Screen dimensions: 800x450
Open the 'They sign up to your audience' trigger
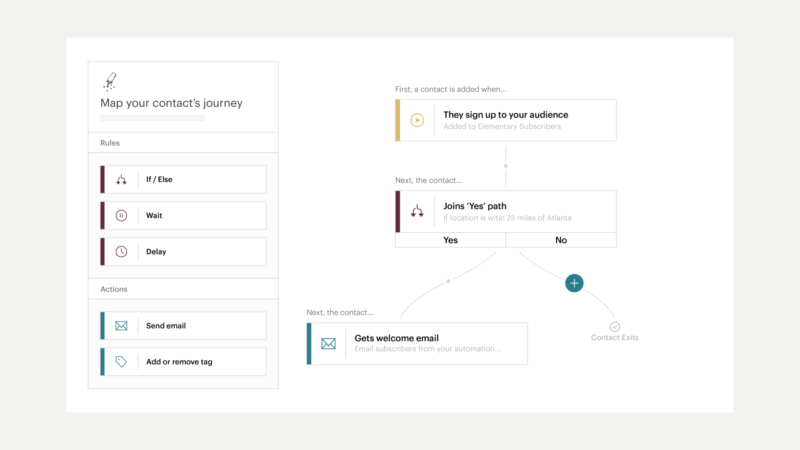(505, 120)
